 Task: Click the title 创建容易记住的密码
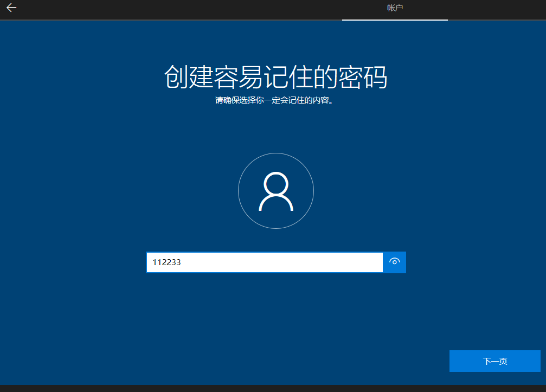[x=275, y=77]
